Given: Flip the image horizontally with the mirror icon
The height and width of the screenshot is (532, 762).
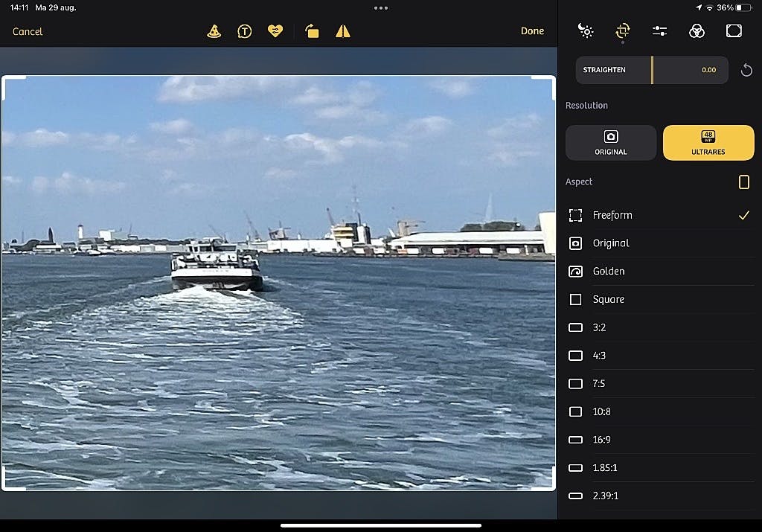Looking at the screenshot, I should [x=343, y=31].
